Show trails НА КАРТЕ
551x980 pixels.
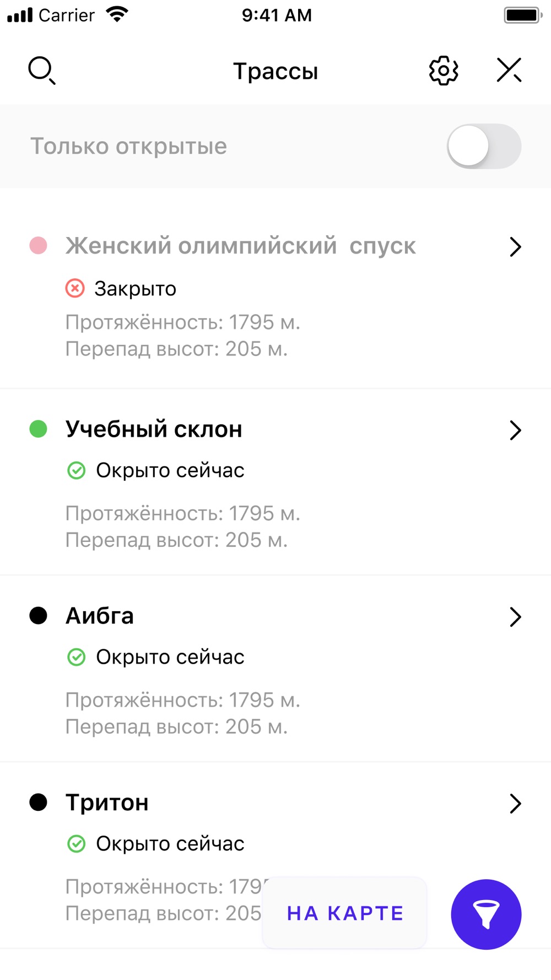coord(345,913)
